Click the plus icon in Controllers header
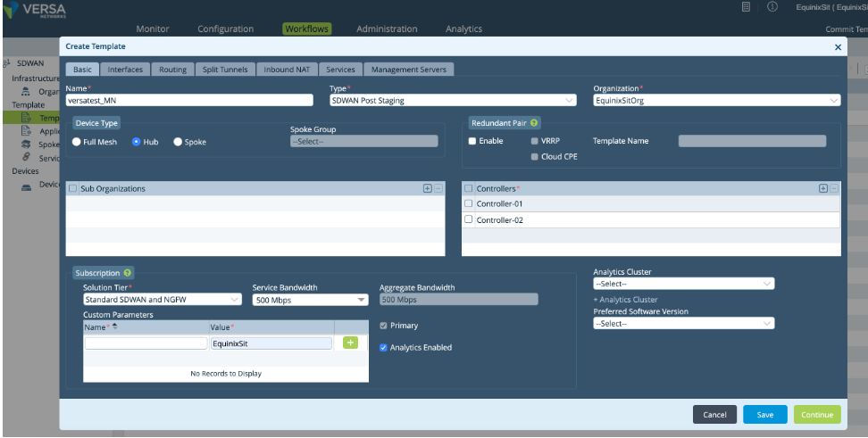 [822, 188]
